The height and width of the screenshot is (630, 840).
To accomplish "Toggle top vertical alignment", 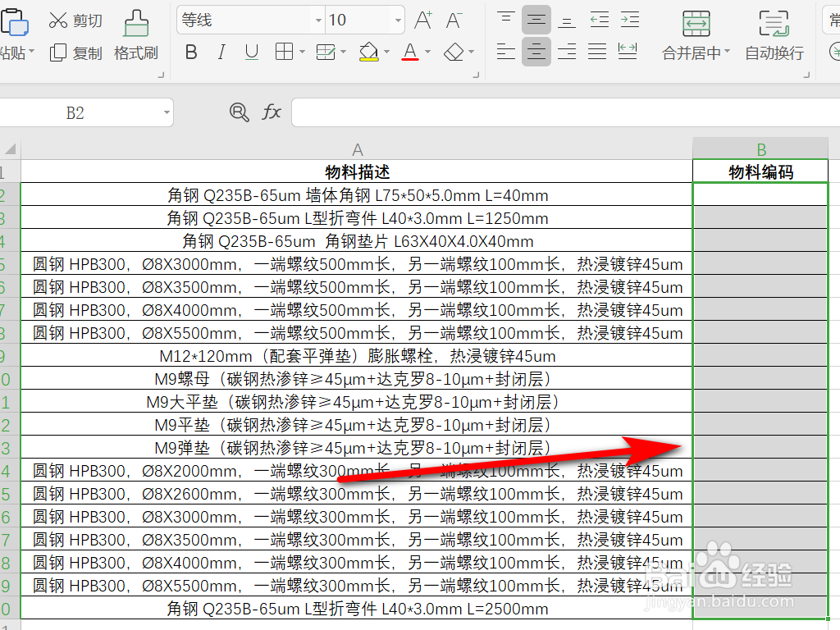I will (x=504, y=18).
